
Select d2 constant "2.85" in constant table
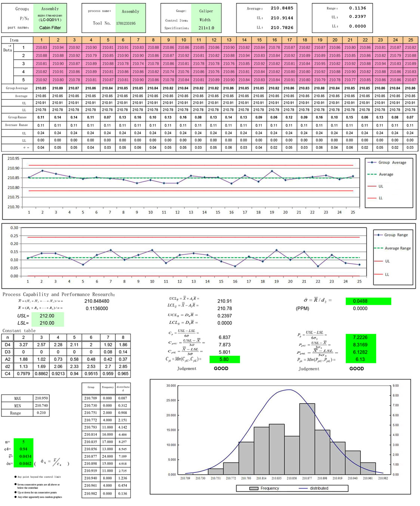[123, 366]
